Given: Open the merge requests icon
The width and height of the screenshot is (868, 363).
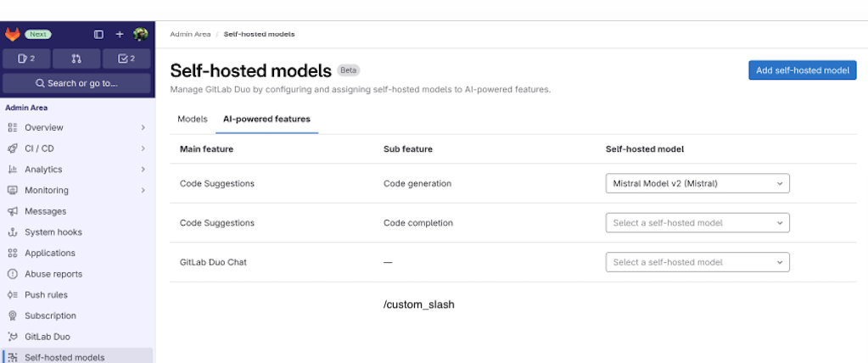Looking at the screenshot, I should point(76,59).
